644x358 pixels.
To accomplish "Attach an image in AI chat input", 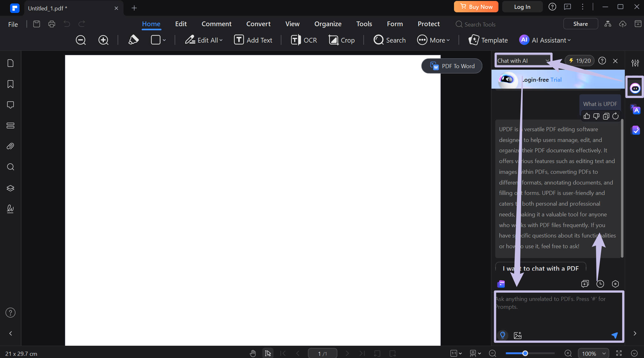I will tap(518, 335).
